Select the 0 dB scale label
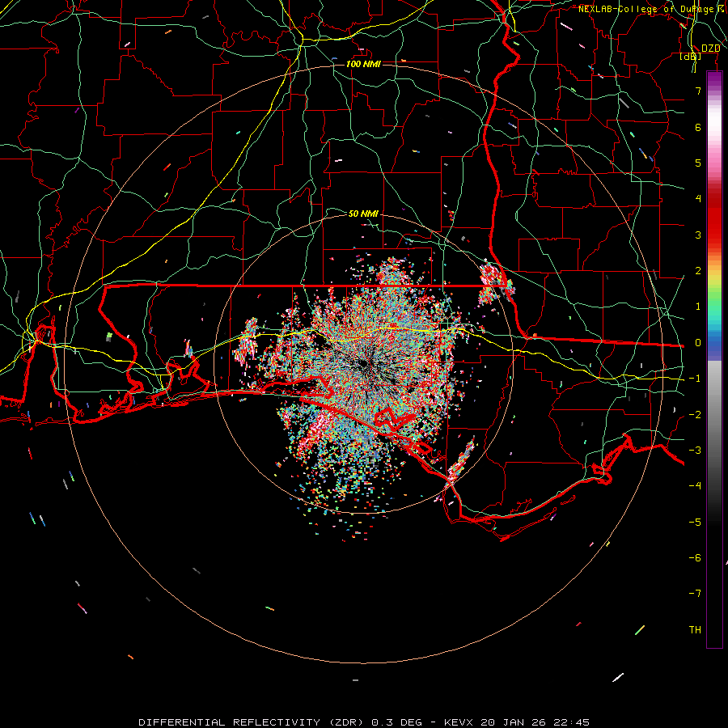Image resolution: width=728 pixels, height=728 pixels. tap(698, 343)
